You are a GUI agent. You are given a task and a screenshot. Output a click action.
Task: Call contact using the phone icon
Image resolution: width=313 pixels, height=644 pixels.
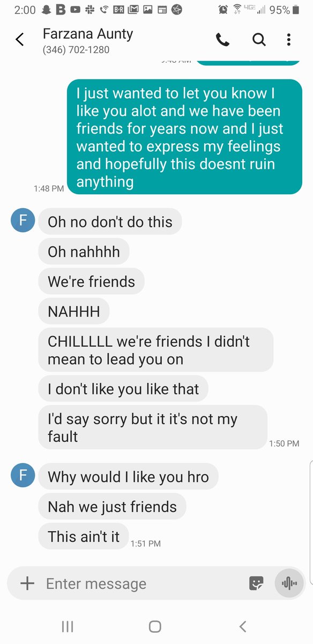click(222, 39)
